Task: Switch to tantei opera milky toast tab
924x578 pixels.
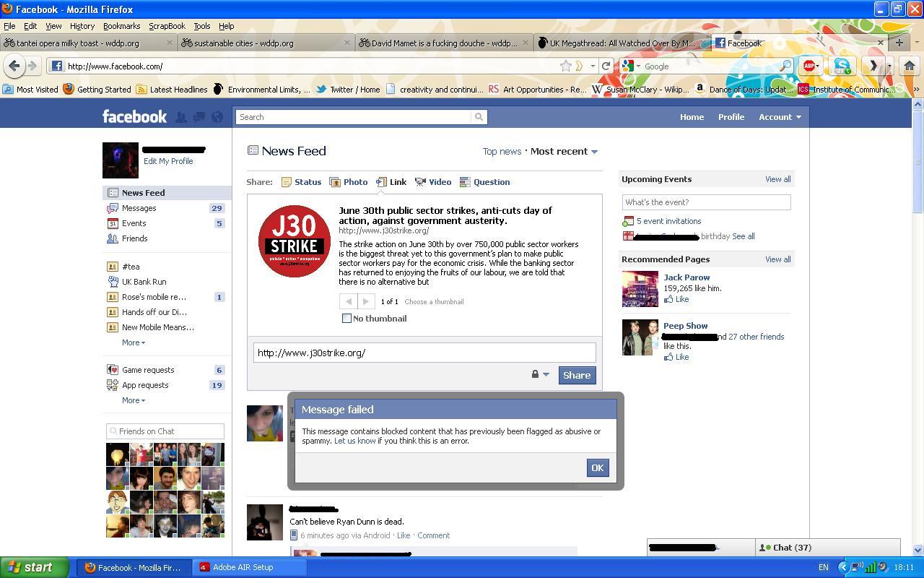Action: (88, 43)
